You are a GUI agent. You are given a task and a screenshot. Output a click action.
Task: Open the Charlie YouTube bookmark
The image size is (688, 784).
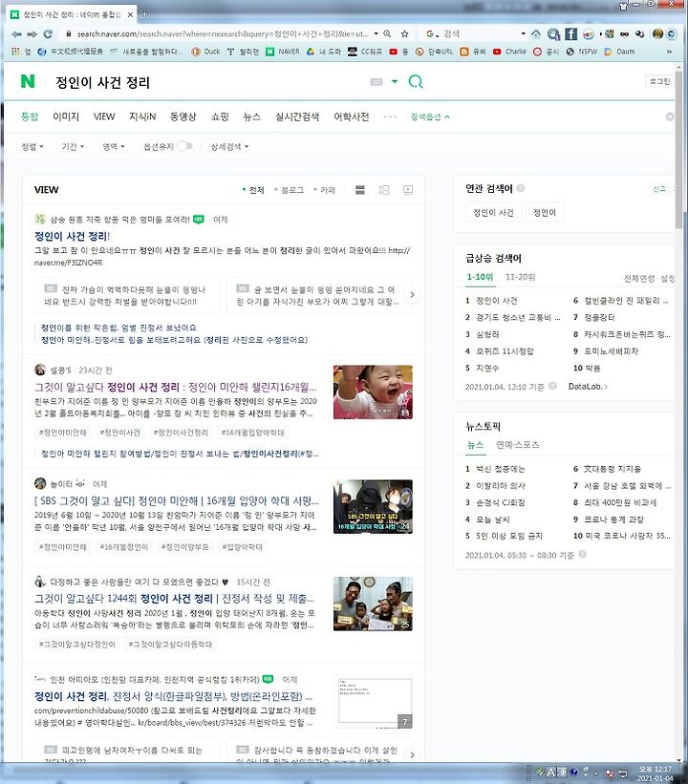[509, 52]
